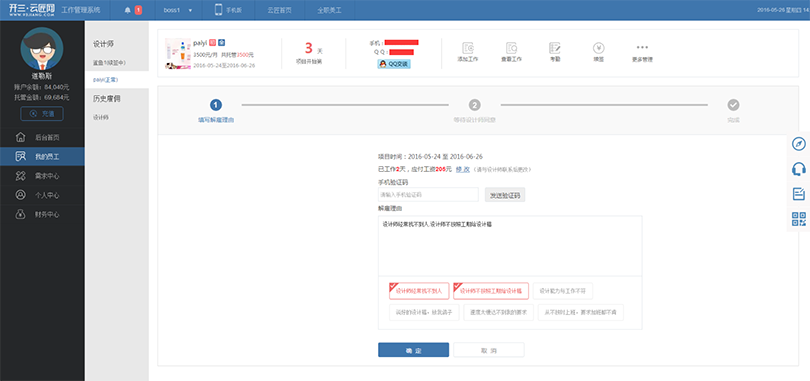Click the red notification count badge
The image size is (810, 381).
coord(138,10)
